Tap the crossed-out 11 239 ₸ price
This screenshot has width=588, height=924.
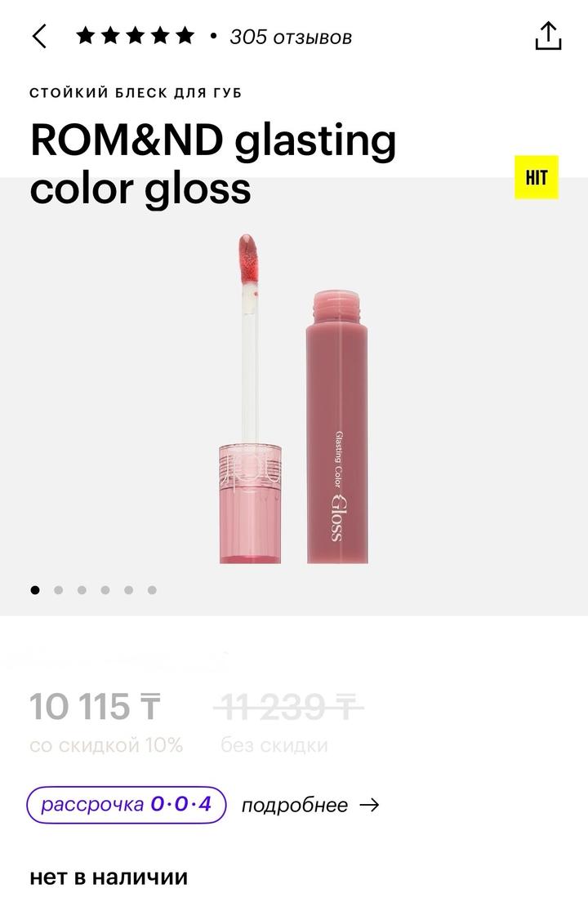click(288, 706)
